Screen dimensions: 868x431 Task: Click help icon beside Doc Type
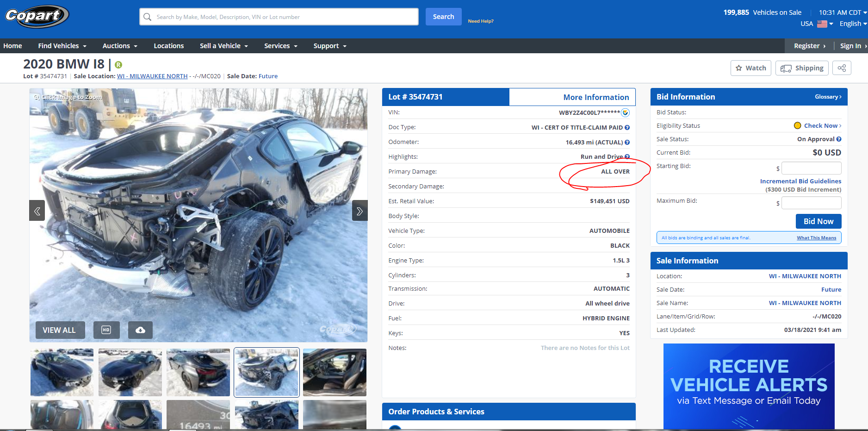[x=627, y=127]
